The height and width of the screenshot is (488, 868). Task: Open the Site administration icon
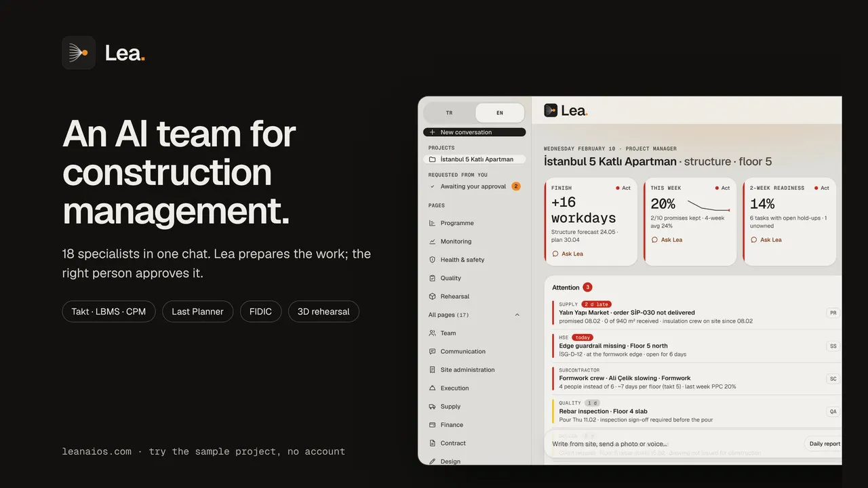click(433, 369)
